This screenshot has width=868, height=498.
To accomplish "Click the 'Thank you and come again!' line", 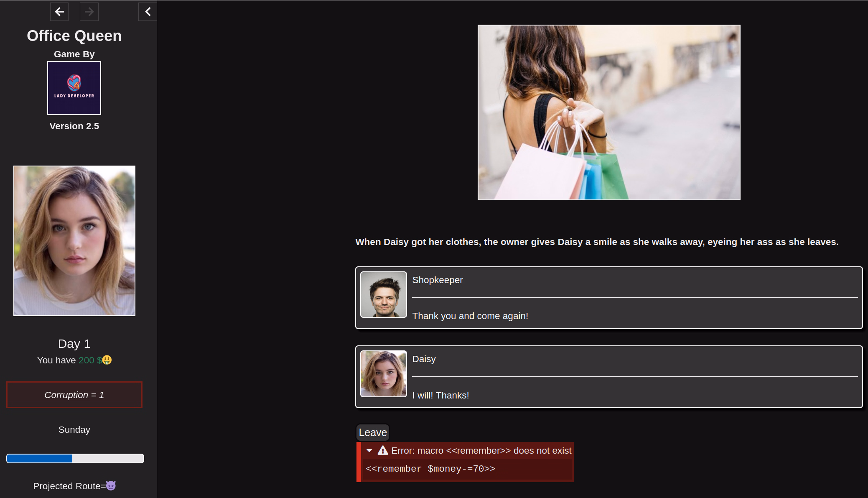I will tap(470, 316).
